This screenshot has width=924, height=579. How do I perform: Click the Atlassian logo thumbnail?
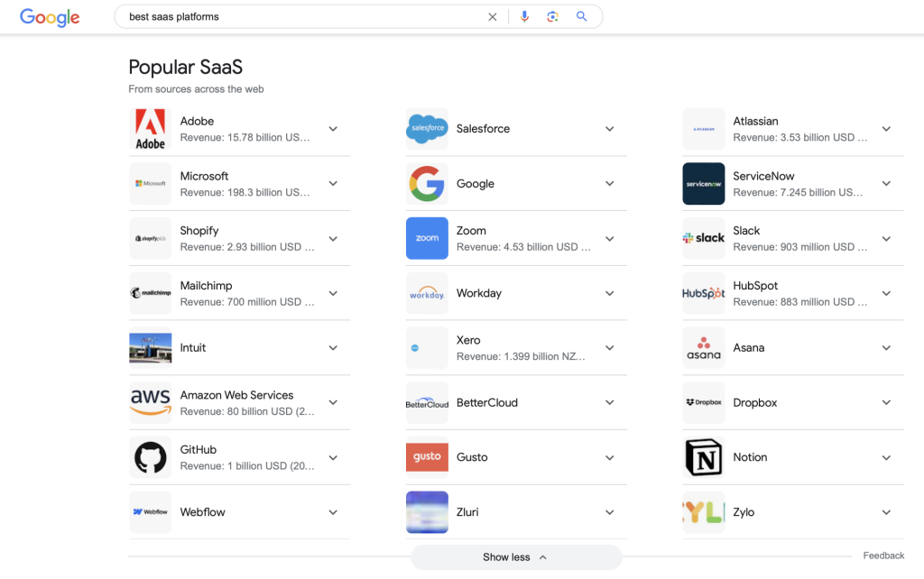[x=704, y=129]
